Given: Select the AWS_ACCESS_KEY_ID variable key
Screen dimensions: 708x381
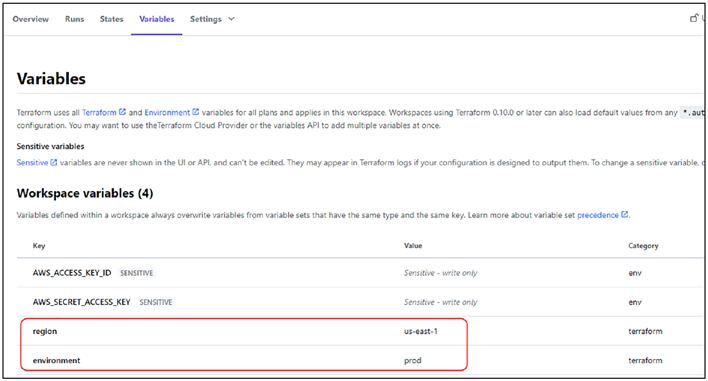Looking at the screenshot, I should (x=72, y=273).
